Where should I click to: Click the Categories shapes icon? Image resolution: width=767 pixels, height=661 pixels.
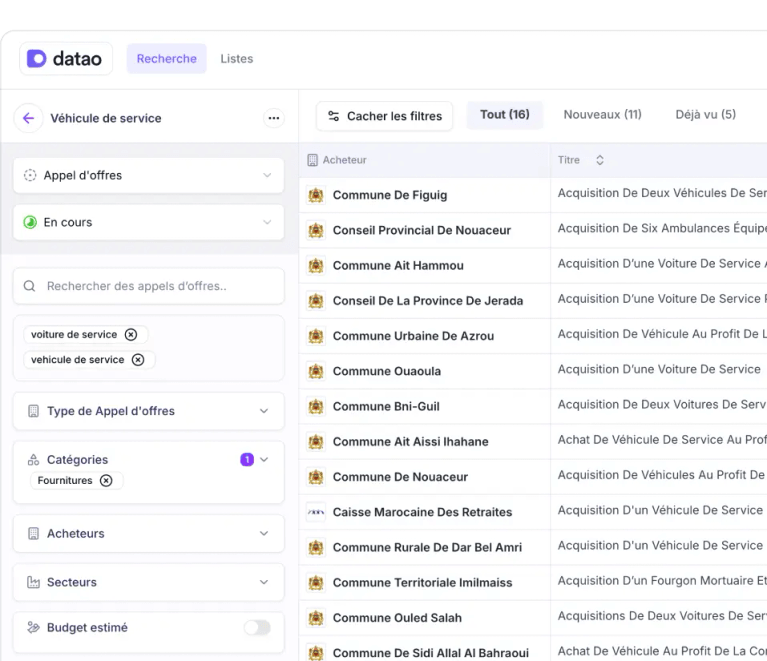(x=33, y=460)
